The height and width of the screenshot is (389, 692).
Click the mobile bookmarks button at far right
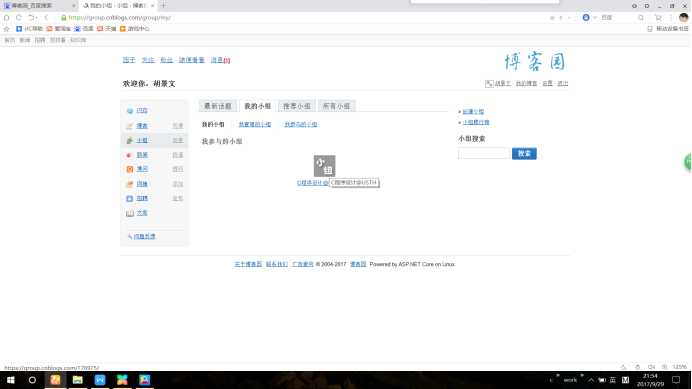pos(668,29)
